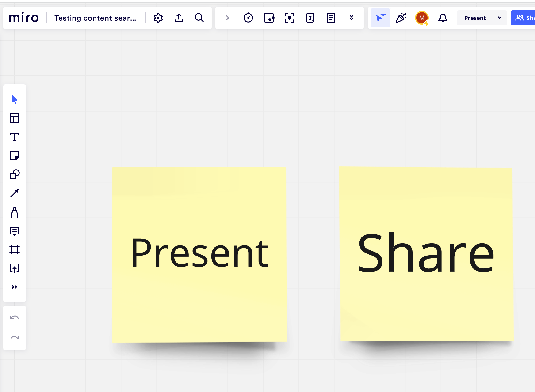Click the Undo arrow
The image size is (535, 392).
point(15,317)
